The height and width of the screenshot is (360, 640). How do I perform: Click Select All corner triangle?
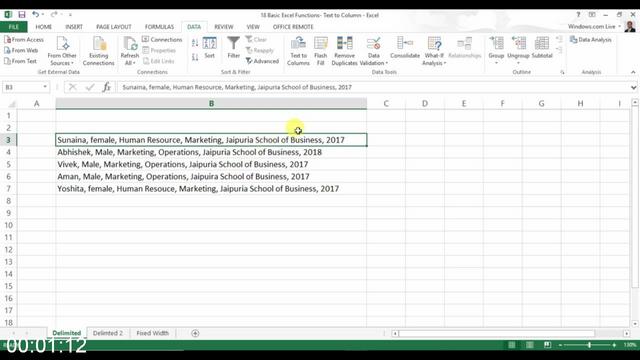pyautogui.click(x=11, y=104)
